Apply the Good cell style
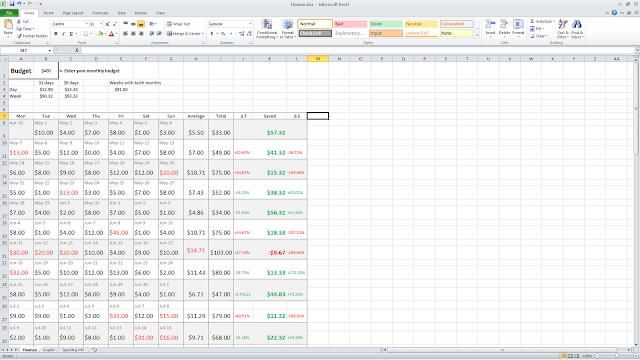This screenshot has height=360, width=640. (386, 24)
